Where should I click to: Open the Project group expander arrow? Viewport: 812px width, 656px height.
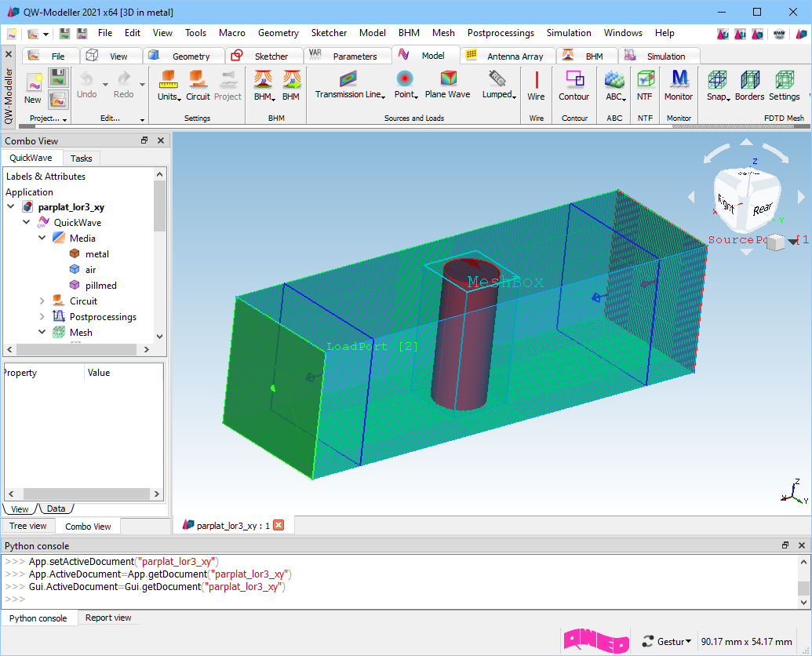pyautogui.click(x=65, y=119)
